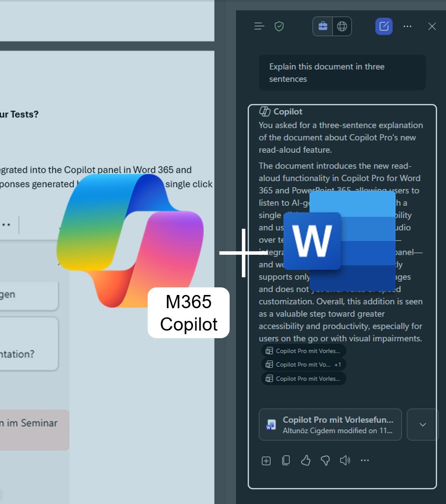Open more options in Copilot header
This screenshot has width=446, height=504.
[407, 26]
